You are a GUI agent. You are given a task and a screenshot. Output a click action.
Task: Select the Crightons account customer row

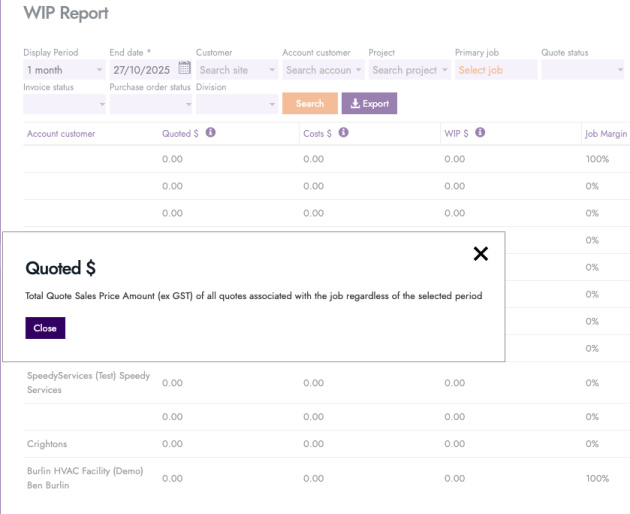(47, 444)
